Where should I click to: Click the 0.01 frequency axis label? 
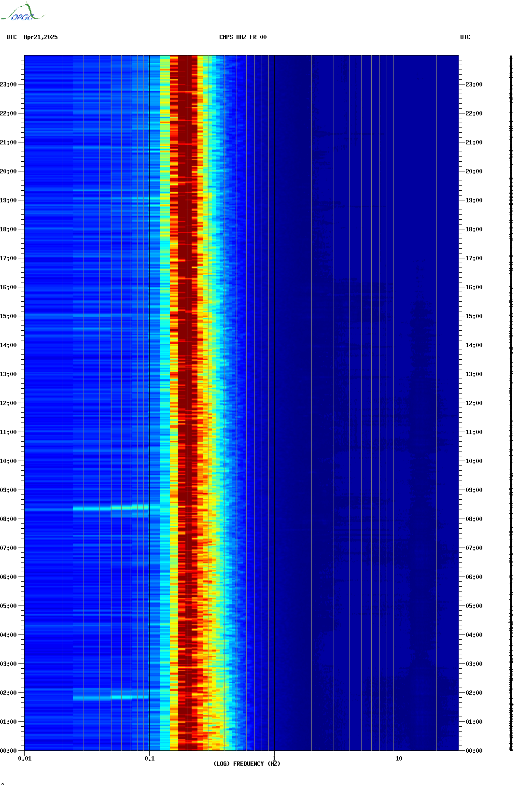click(x=25, y=759)
